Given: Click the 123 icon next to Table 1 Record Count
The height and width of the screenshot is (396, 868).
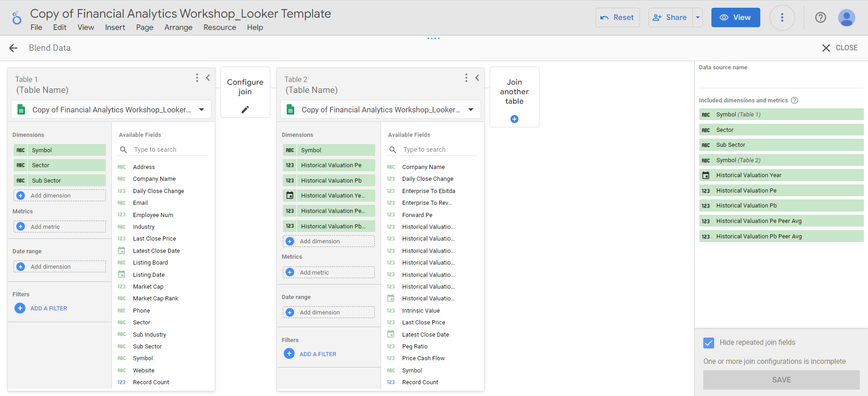Looking at the screenshot, I should click(121, 382).
